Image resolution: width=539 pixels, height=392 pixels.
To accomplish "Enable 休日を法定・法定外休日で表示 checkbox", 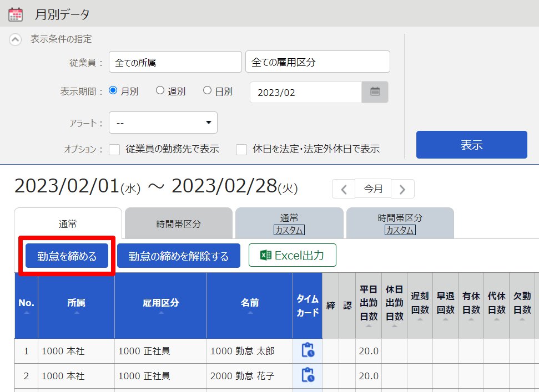I will click(x=241, y=149).
